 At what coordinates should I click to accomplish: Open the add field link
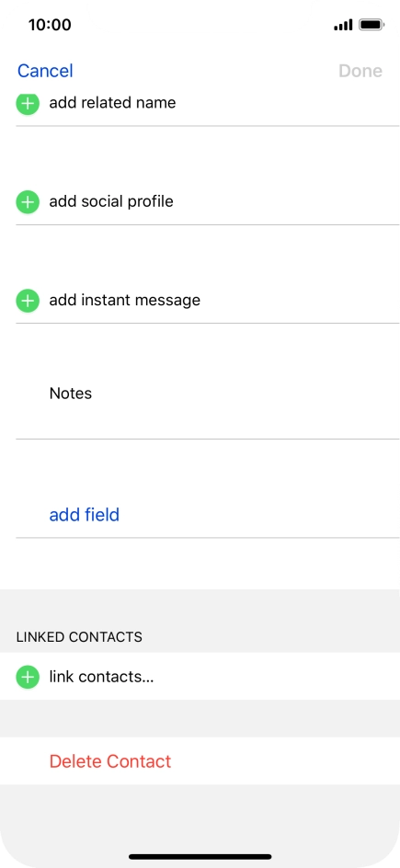click(x=84, y=515)
